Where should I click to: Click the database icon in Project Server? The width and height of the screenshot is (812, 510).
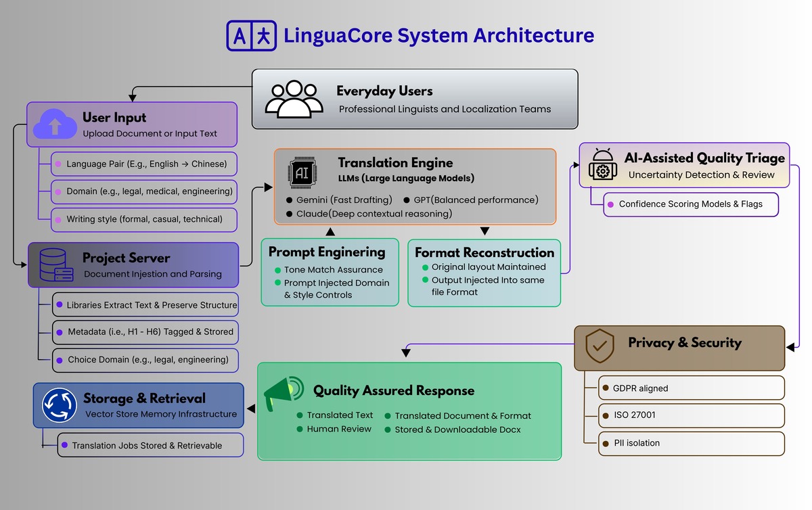point(55,265)
